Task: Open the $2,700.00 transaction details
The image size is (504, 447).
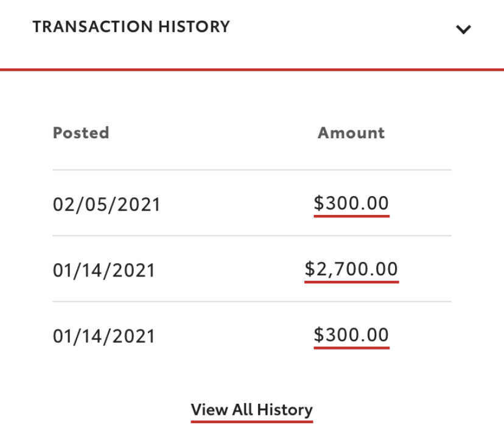Action: tap(351, 269)
